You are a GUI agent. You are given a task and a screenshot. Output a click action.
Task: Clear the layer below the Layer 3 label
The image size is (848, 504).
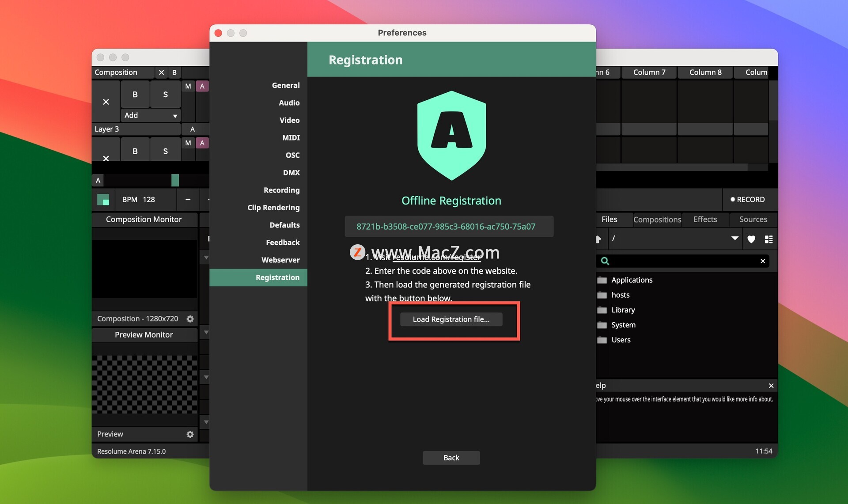[x=106, y=158]
